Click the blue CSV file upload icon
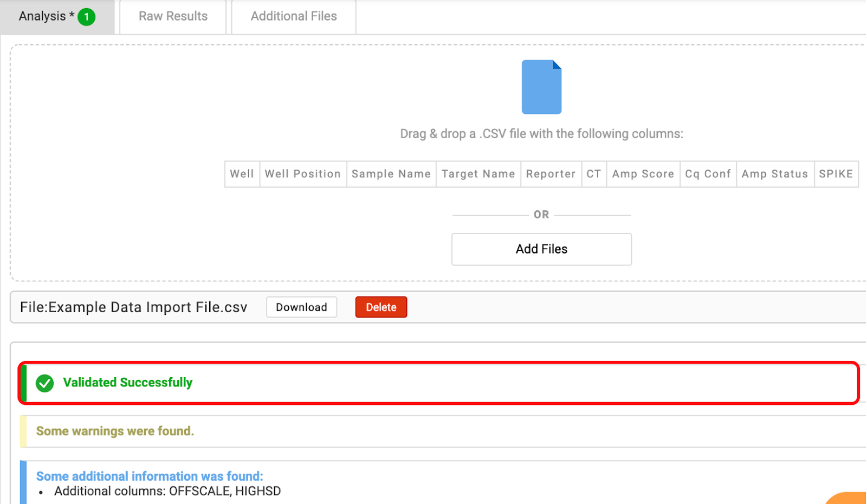Viewport: 867px width, 504px height. [x=541, y=87]
